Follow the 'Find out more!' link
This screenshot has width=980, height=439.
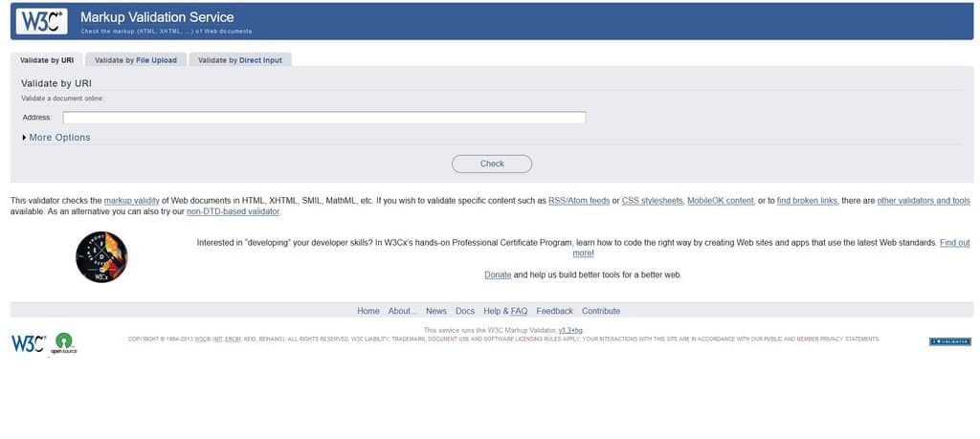point(955,243)
